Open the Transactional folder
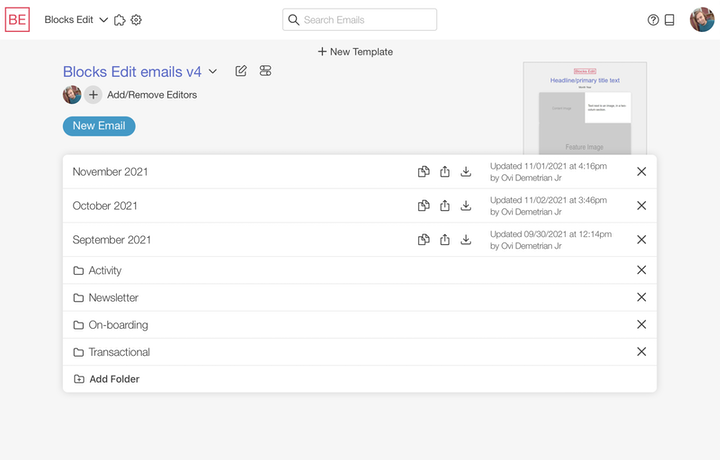Viewport: 720px width, 460px height. [112, 352]
